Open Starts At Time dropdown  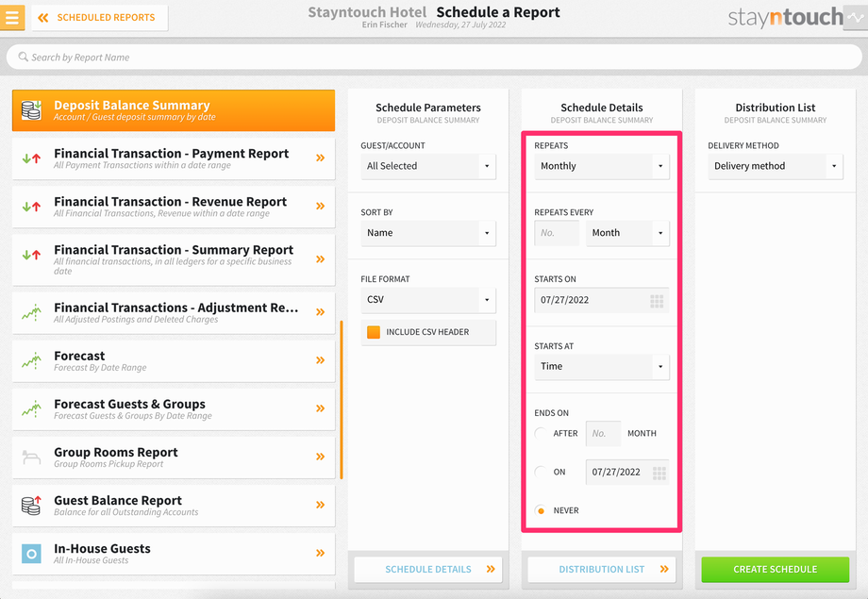pos(602,367)
